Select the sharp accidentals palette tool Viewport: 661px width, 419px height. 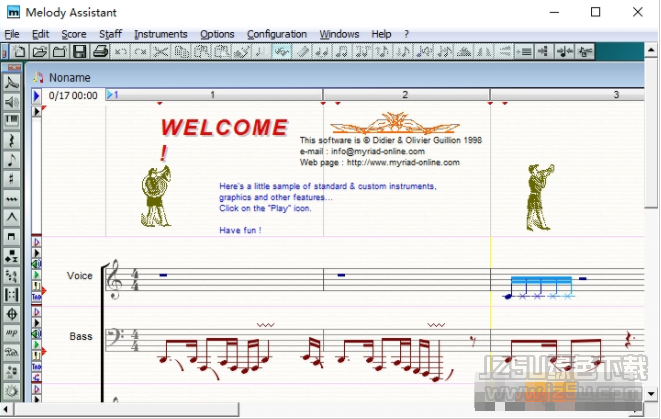pyautogui.click(x=12, y=179)
